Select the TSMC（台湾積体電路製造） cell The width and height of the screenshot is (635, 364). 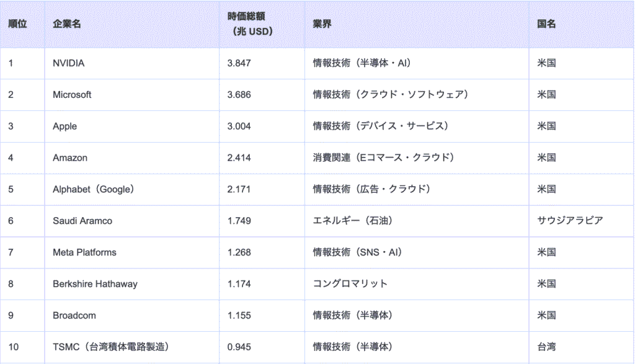click(111, 347)
